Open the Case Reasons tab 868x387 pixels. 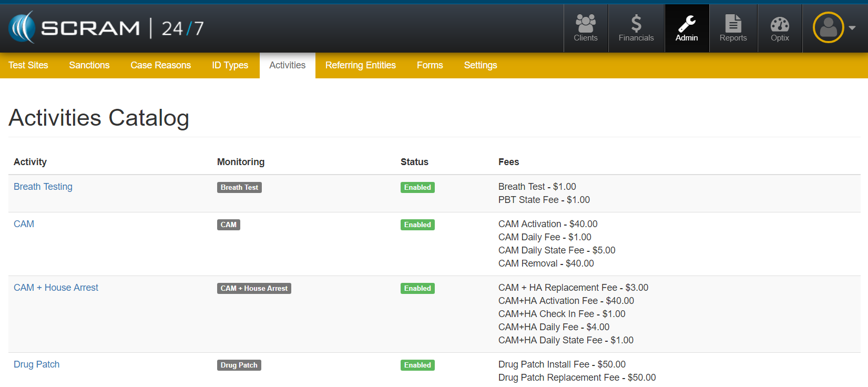pyautogui.click(x=160, y=65)
